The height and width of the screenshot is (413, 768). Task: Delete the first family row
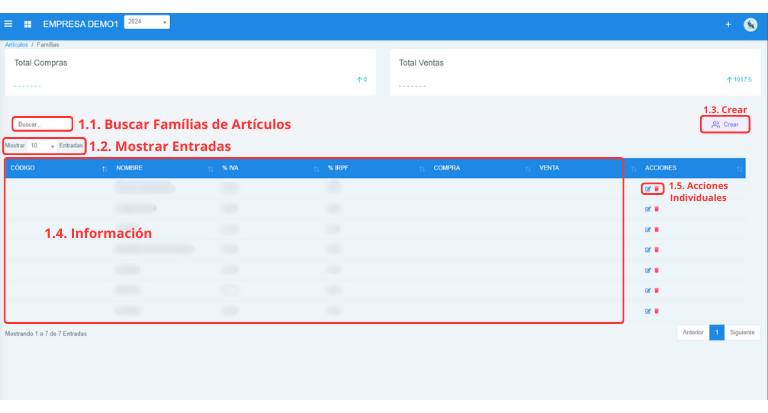point(657,189)
